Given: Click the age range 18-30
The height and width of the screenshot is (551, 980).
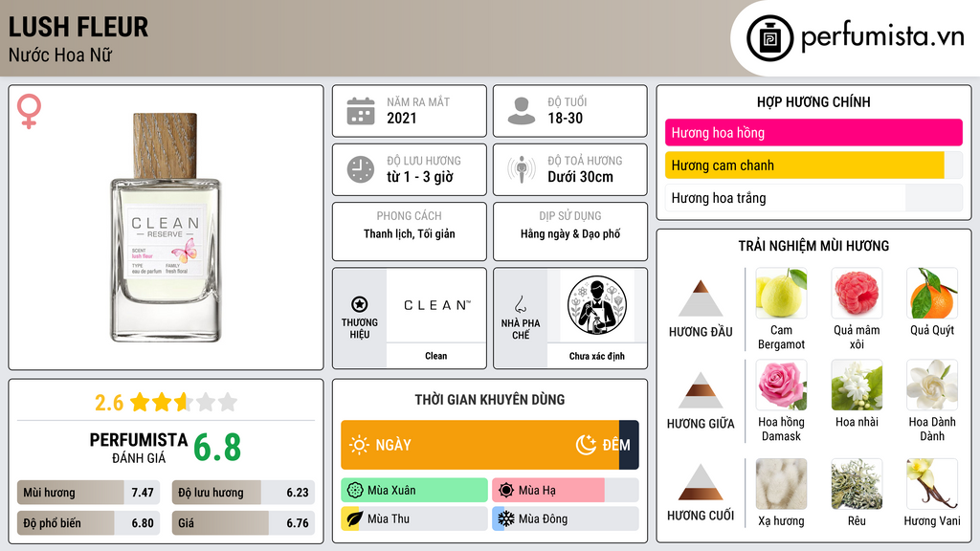Looking at the screenshot, I should pos(565,118).
